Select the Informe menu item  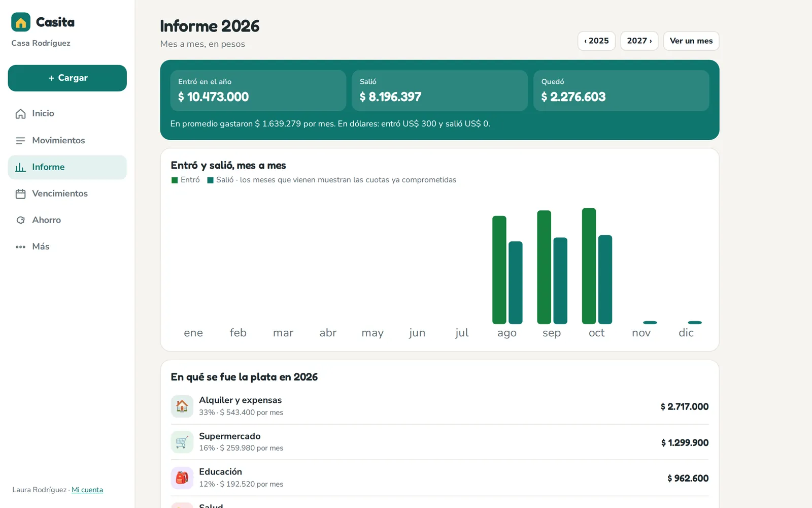(x=67, y=167)
